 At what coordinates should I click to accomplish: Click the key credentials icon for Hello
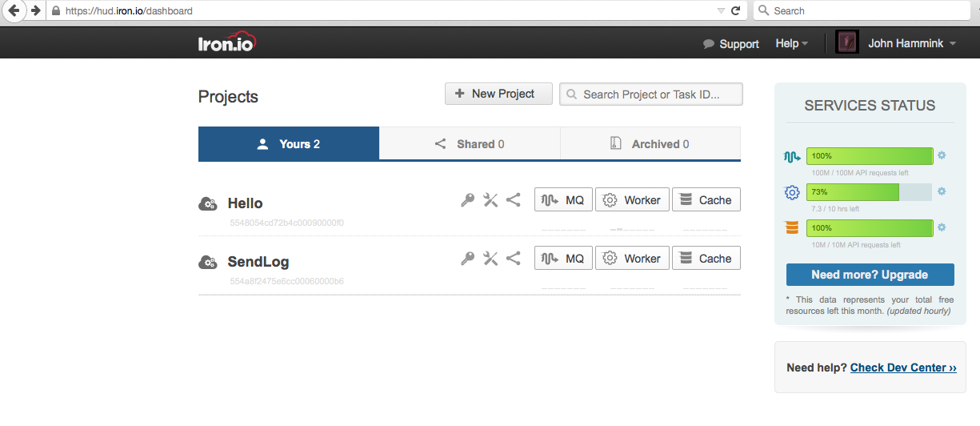tap(468, 200)
